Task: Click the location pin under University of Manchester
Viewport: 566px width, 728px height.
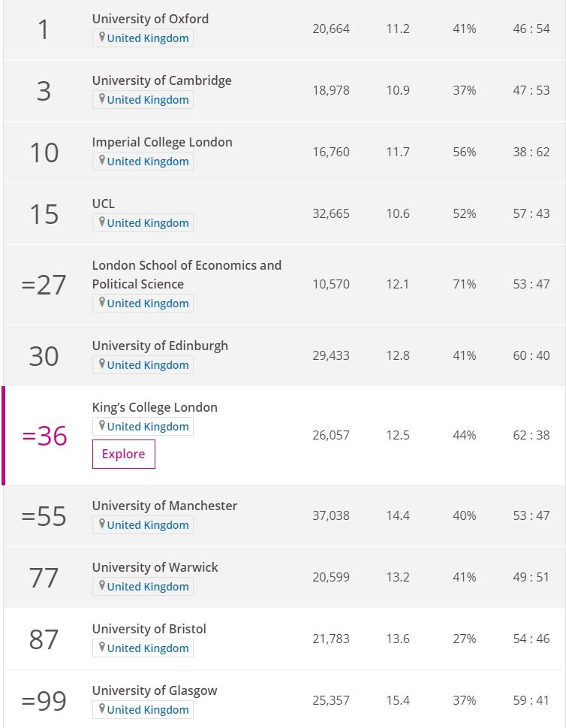Action: tap(101, 524)
